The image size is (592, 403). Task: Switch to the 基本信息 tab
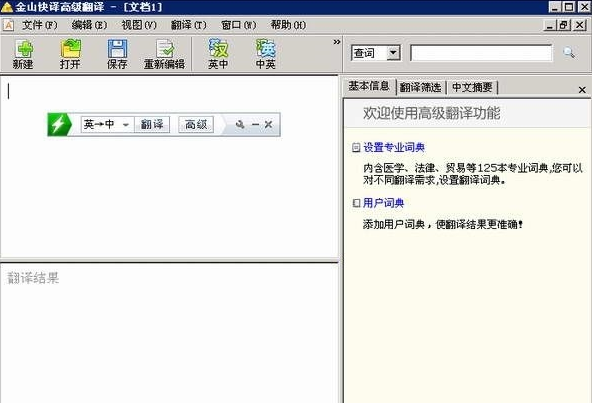click(x=369, y=86)
